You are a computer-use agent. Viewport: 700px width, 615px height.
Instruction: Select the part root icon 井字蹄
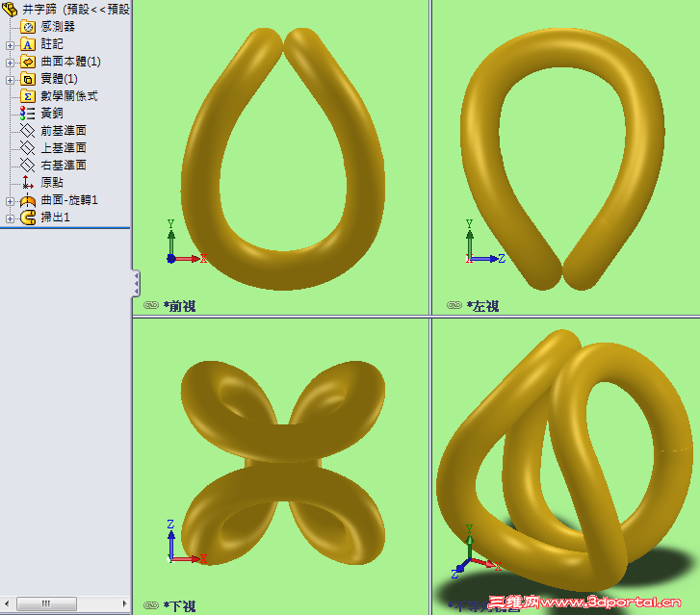(10, 9)
